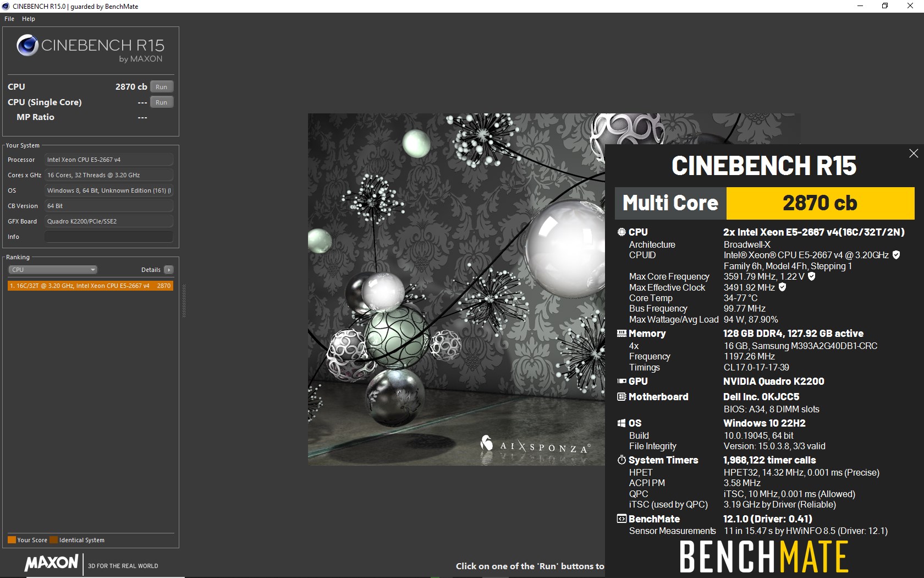Click the NVIDIA Quadro K2200 text
This screenshot has width=924, height=578.
pos(773,381)
